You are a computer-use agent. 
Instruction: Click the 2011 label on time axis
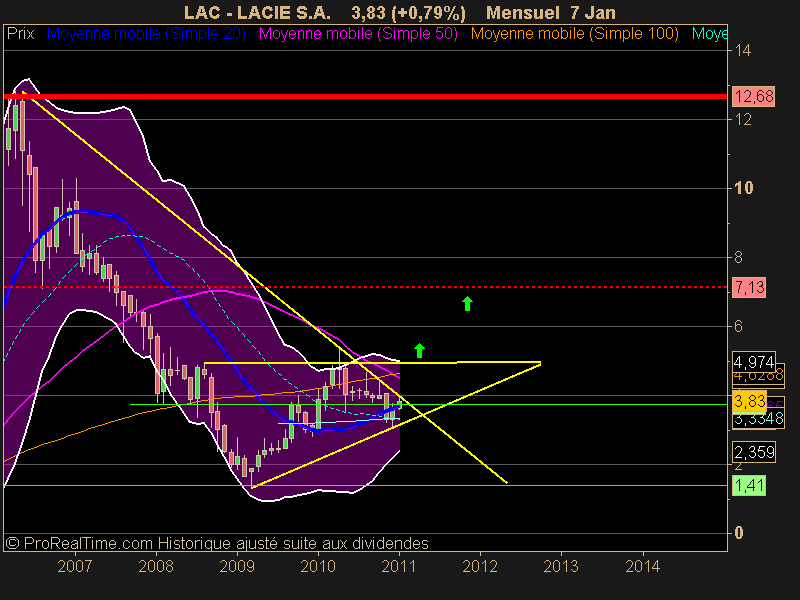coord(399,566)
